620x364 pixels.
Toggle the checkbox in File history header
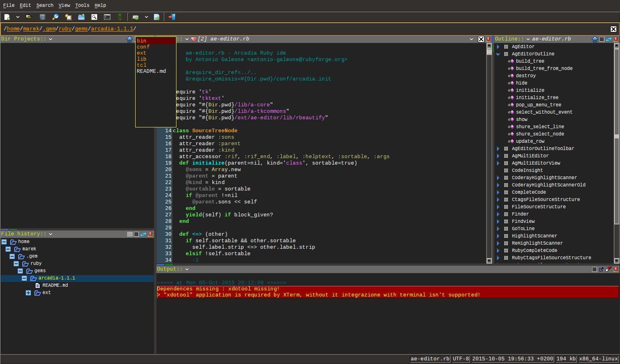[x=136, y=234]
